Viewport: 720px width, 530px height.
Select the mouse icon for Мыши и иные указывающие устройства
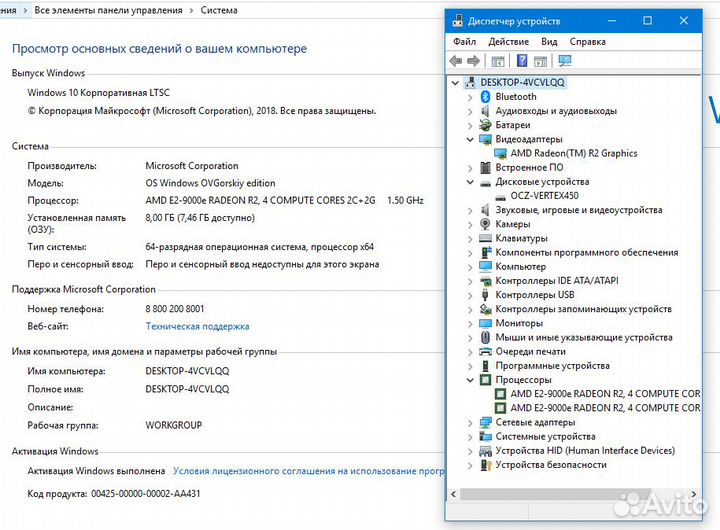(x=485, y=338)
